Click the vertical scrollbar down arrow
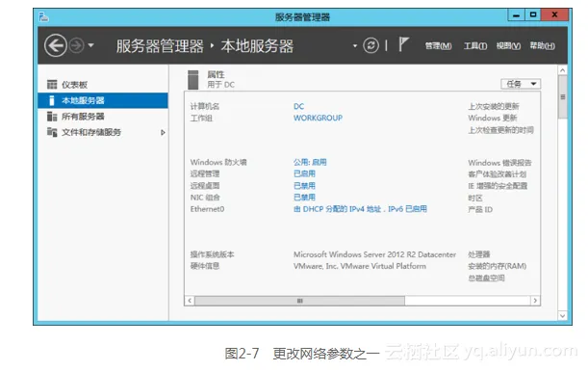This screenshot has height=371, width=588. [x=563, y=316]
